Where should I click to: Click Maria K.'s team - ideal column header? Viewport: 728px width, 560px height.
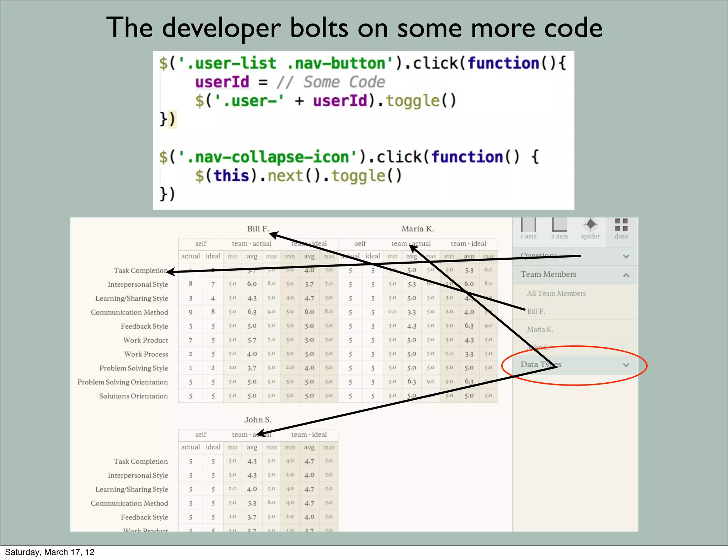pos(469,244)
